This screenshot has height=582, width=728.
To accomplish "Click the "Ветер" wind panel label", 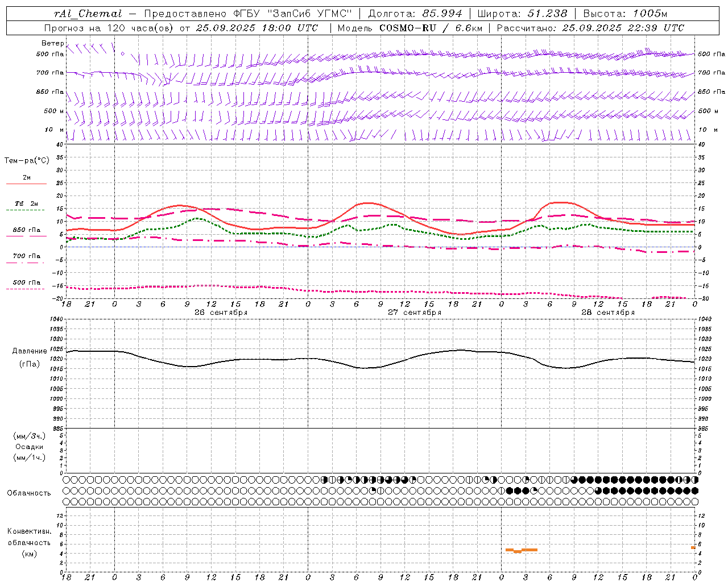I will pos(52,43).
